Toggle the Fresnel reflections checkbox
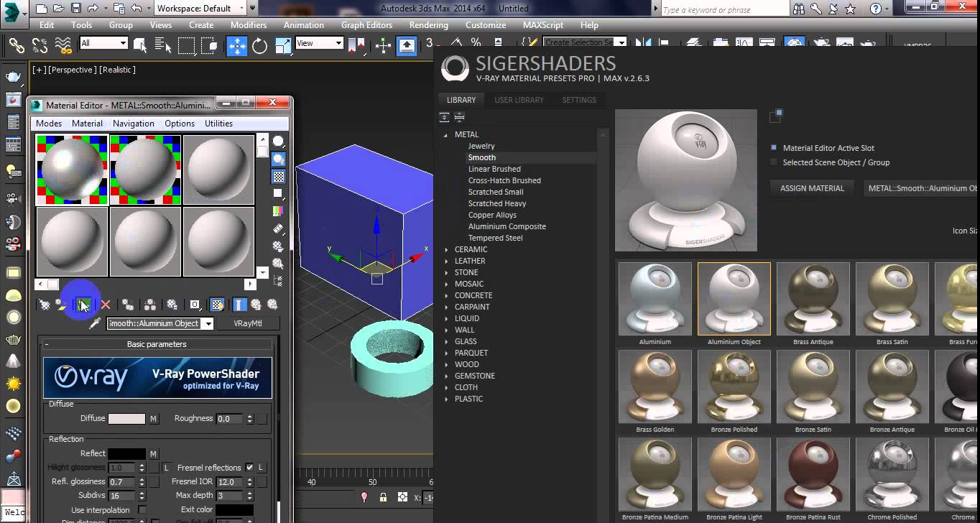 249,468
